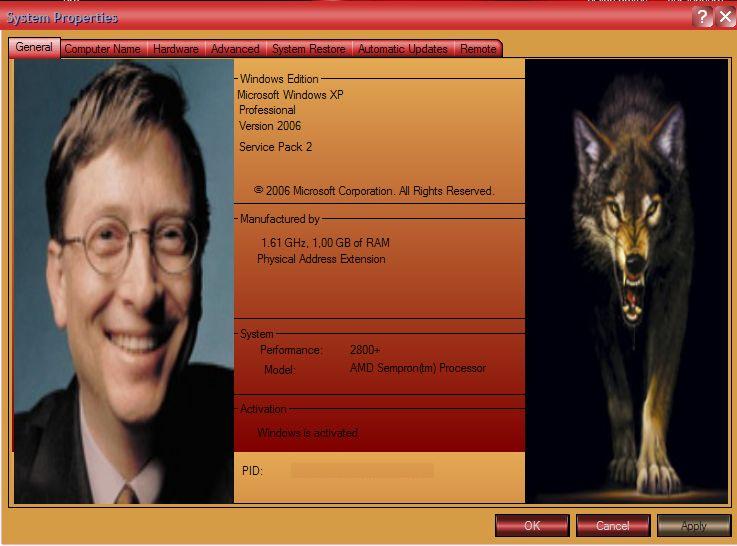Click the 'Windows Edition' section heading
This screenshot has height=546, width=737.
[279, 78]
